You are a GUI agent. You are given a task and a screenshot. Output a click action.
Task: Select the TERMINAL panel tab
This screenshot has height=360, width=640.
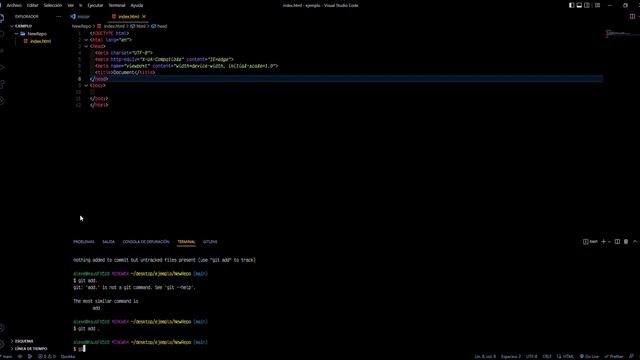click(186, 242)
